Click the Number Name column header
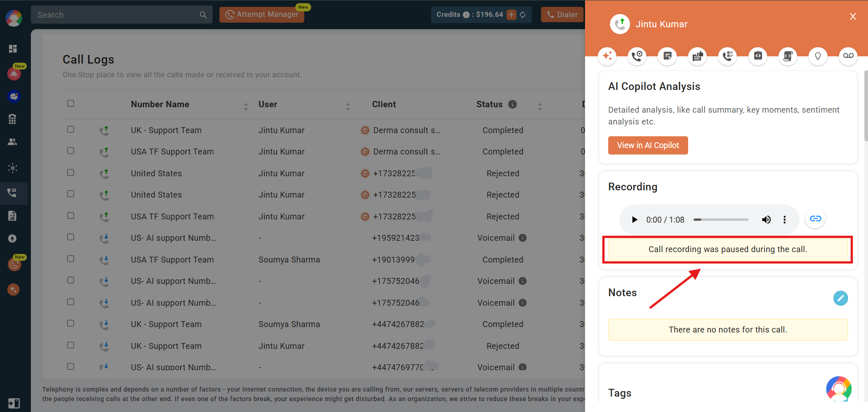 pyautogui.click(x=160, y=104)
